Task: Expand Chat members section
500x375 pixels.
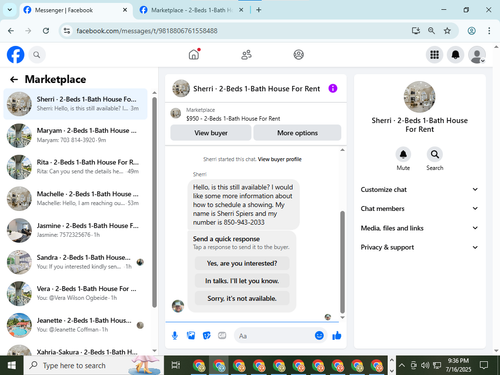Action: point(419,208)
